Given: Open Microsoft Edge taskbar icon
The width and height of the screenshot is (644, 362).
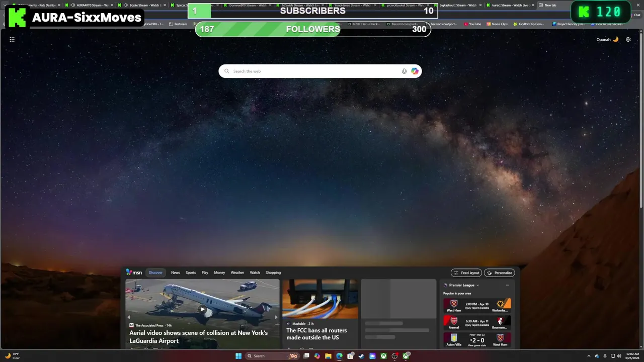Looking at the screenshot, I should 339,356.
